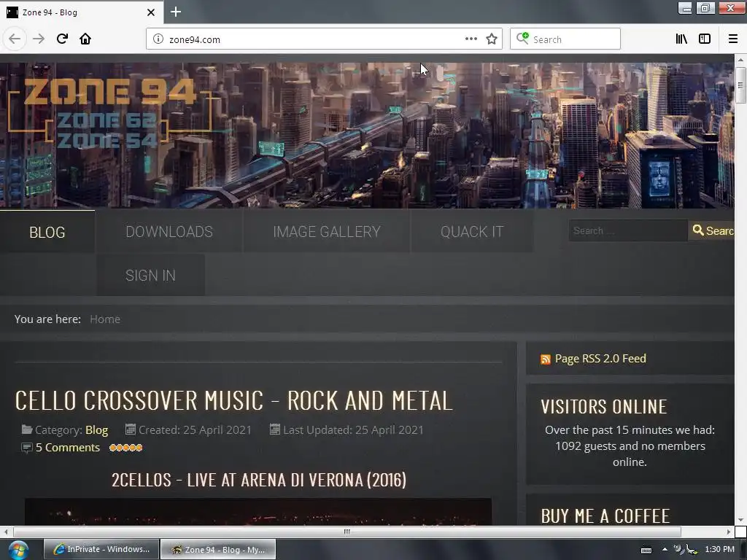This screenshot has height=560, width=747.
Task: Open the IMAGE GALLERY menu item
Action: click(x=327, y=231)
